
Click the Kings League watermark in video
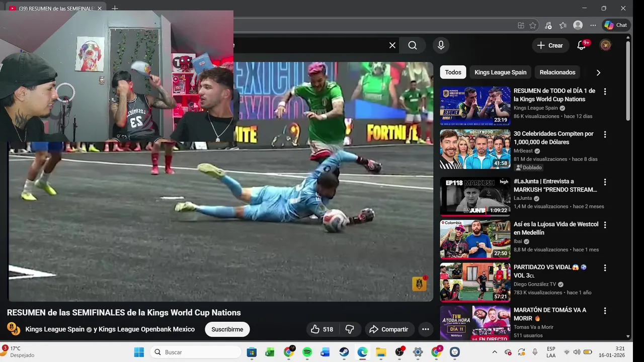click(x=419, y=284)
